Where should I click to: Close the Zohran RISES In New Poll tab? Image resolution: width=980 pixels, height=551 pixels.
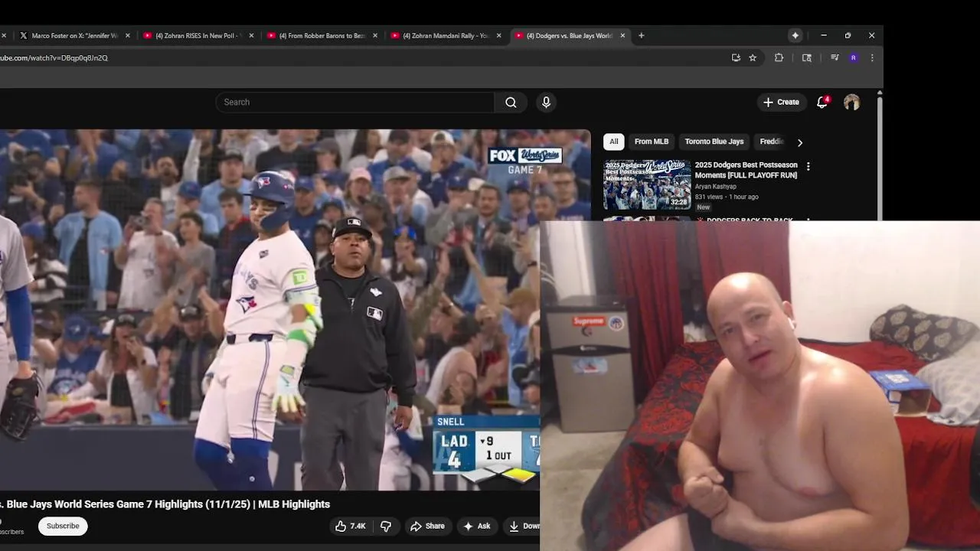(252, 35)
